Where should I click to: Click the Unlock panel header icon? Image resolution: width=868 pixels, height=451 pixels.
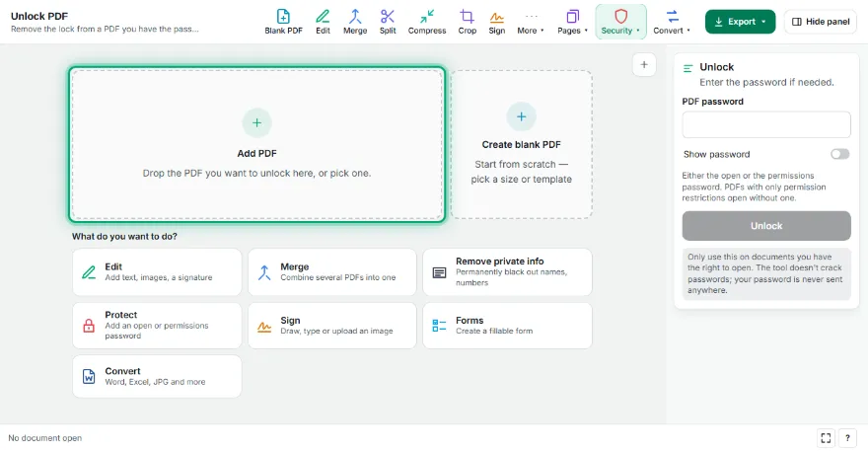point(688,68)
